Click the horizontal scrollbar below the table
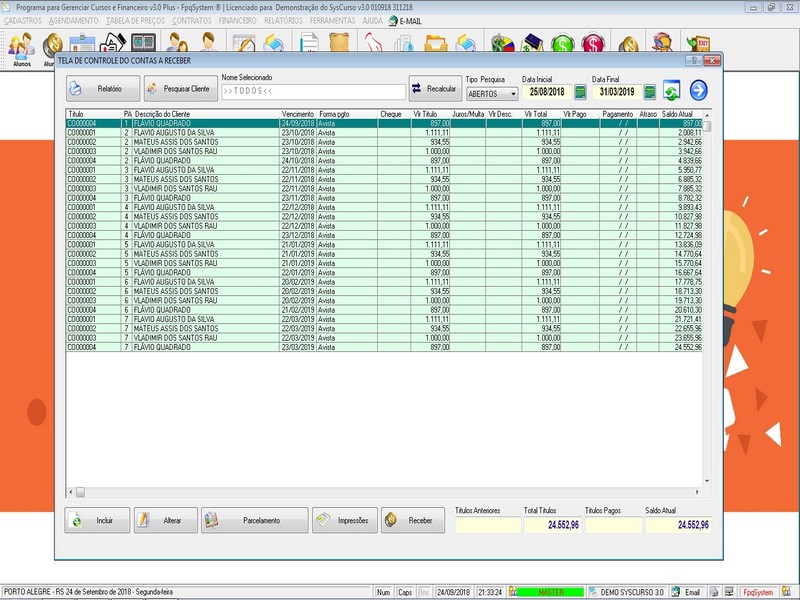 [380, 493]
